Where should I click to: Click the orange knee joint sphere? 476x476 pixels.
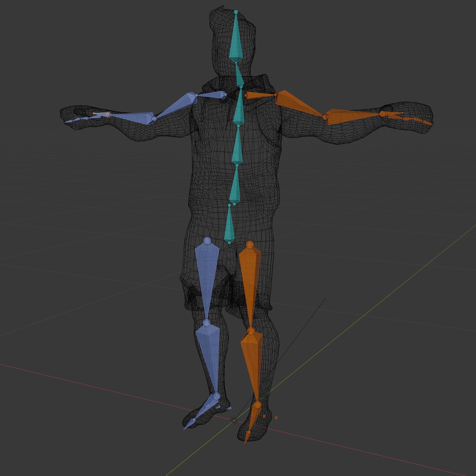click(x=251, y=331)
